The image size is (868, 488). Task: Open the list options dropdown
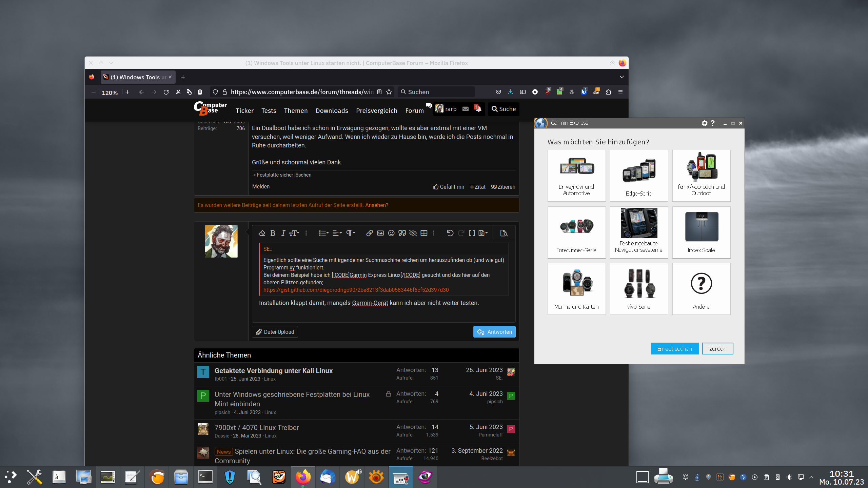pyautogui.click(x=323, y=233)
